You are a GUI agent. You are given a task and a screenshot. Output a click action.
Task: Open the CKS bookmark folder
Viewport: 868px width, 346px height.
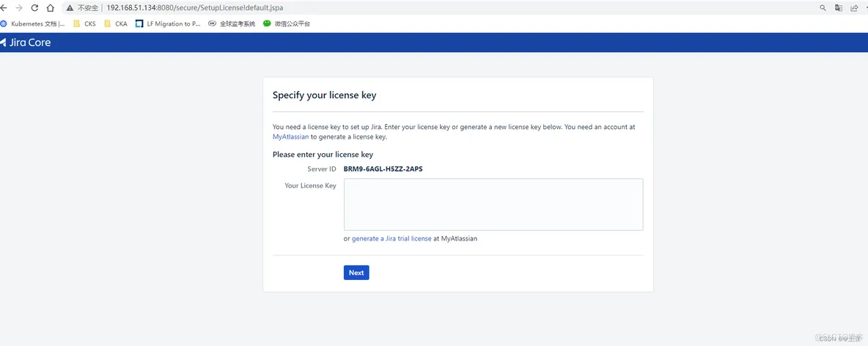coord(84,23)
